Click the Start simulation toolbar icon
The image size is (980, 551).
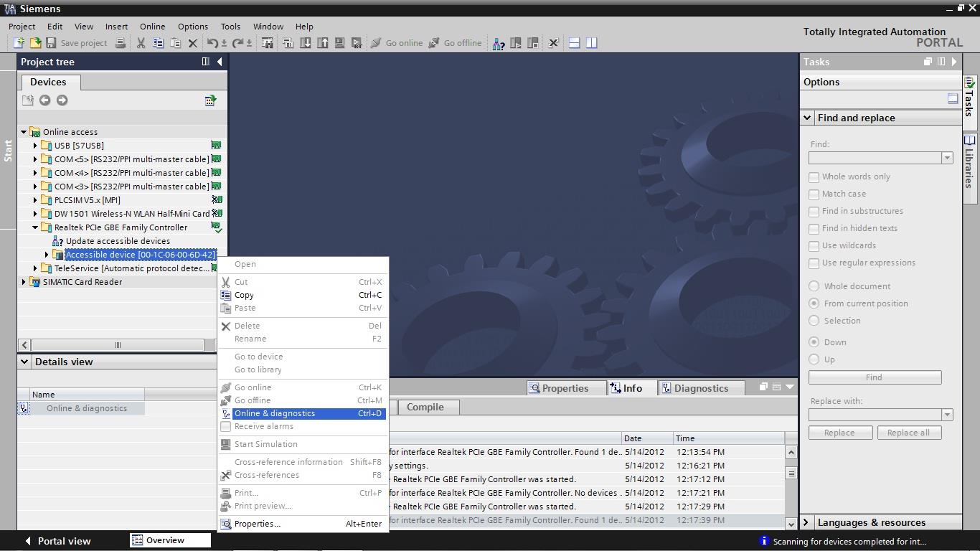(340, 43)
